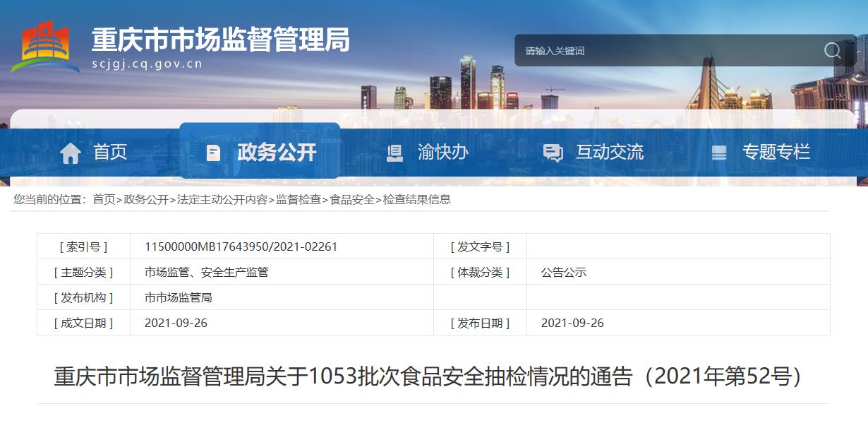Select the document icon next to 政务公开
This screenshot has height=428, width=868.
(212, 151)
